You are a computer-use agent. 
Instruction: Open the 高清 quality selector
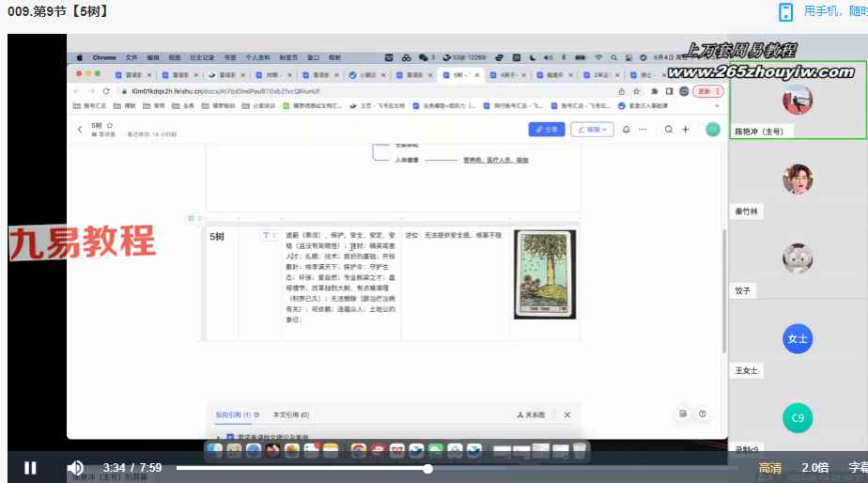coord(769,468)
